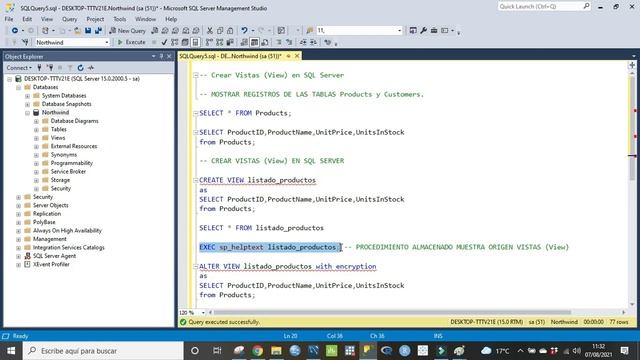Collapse the Northwind database node
The width and height of the screenshot is (640, 360).
point(27,113)
